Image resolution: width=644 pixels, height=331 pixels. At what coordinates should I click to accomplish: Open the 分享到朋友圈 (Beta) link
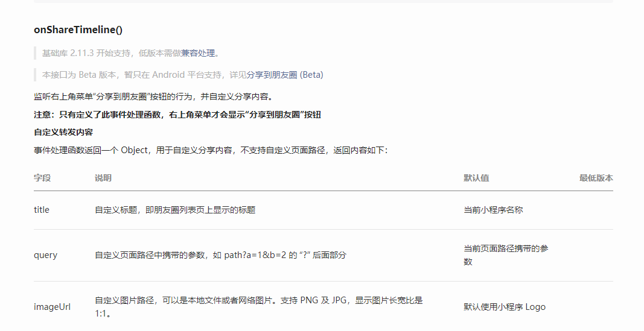point(285,75)
